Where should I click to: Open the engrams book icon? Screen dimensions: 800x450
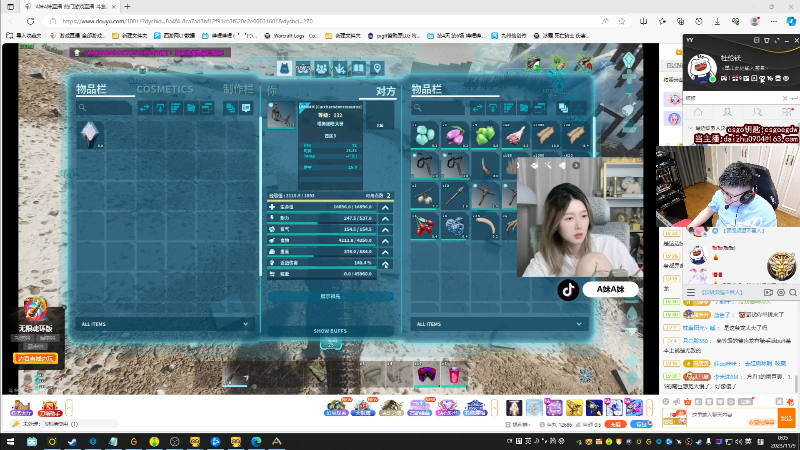(358, 68)
